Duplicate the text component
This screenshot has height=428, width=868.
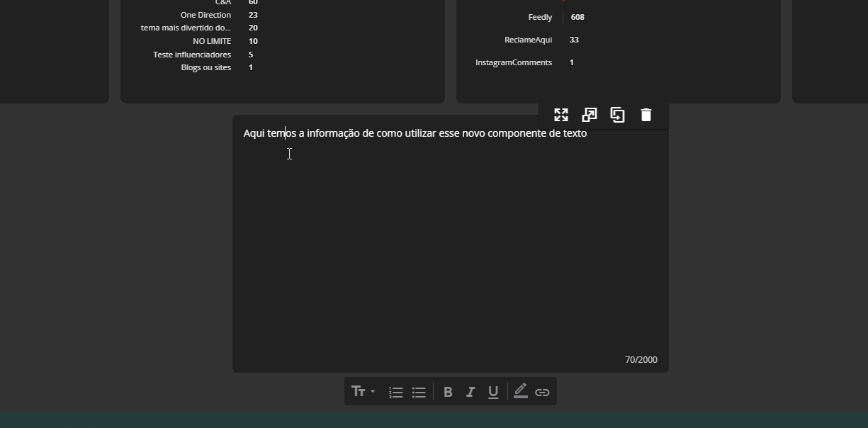[618, 115]
